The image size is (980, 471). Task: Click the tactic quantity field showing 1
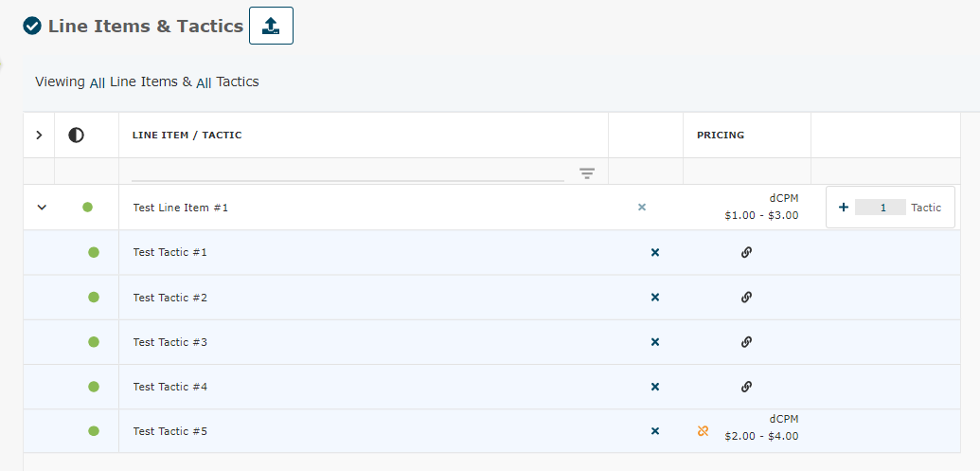pos(880,207)
